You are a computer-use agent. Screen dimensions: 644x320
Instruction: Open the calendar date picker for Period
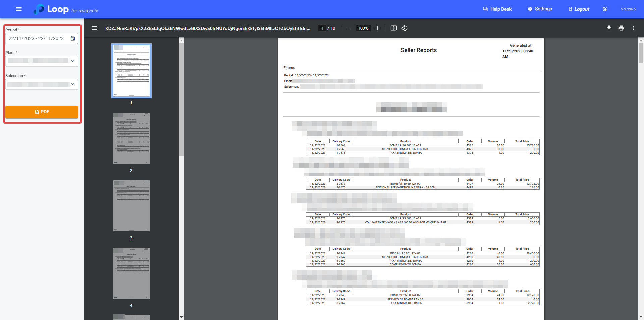73,38
